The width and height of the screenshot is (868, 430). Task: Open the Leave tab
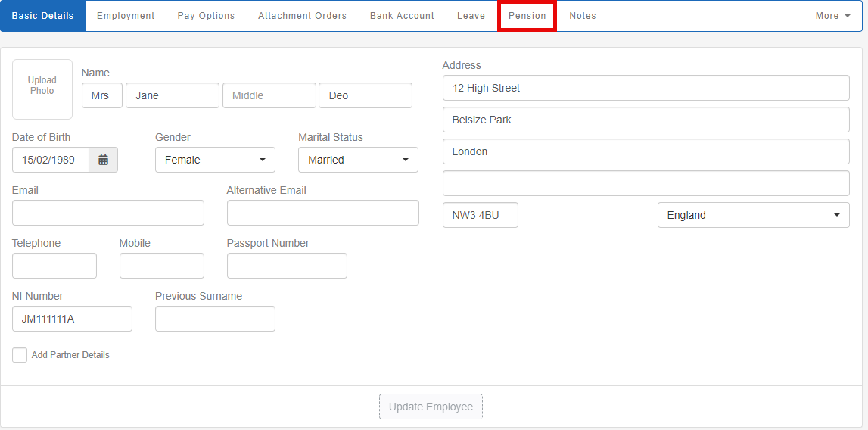pos(471,16)
